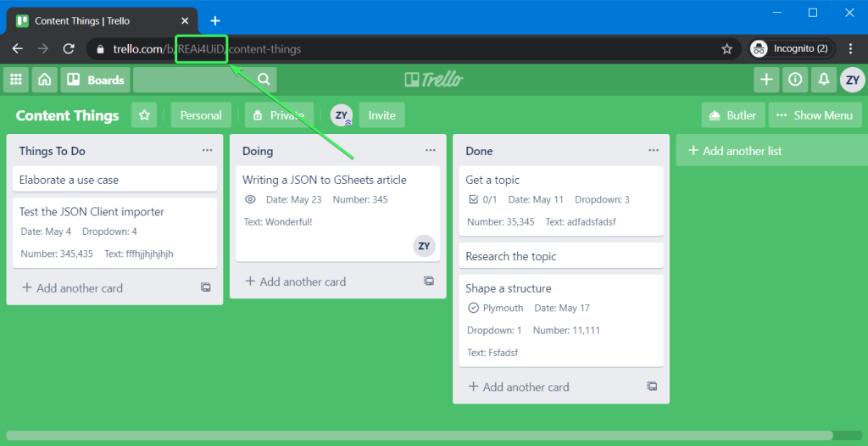This screenshot has height=446, width=868.
Task: Click the Invite button
Action: pos(382,115)
